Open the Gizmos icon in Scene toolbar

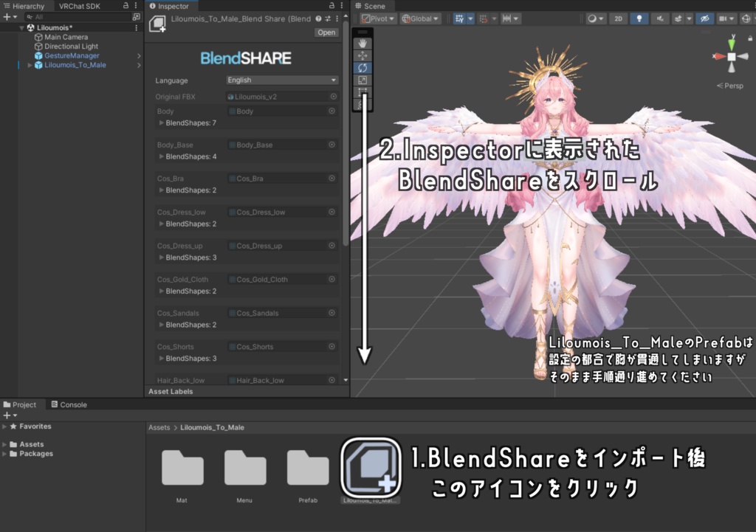746,18
